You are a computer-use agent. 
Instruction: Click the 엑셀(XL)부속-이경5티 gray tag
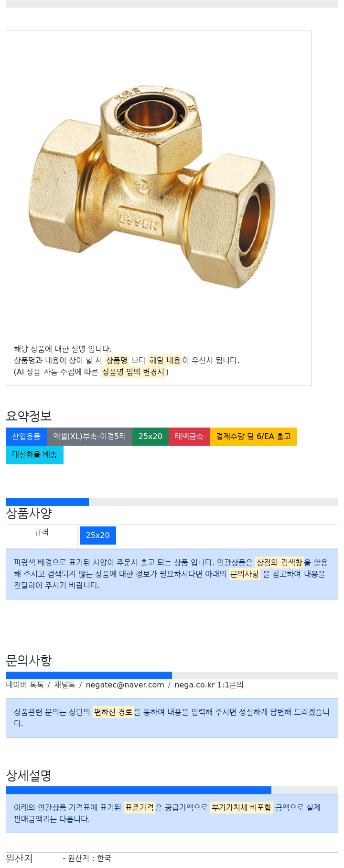point(89,437)
